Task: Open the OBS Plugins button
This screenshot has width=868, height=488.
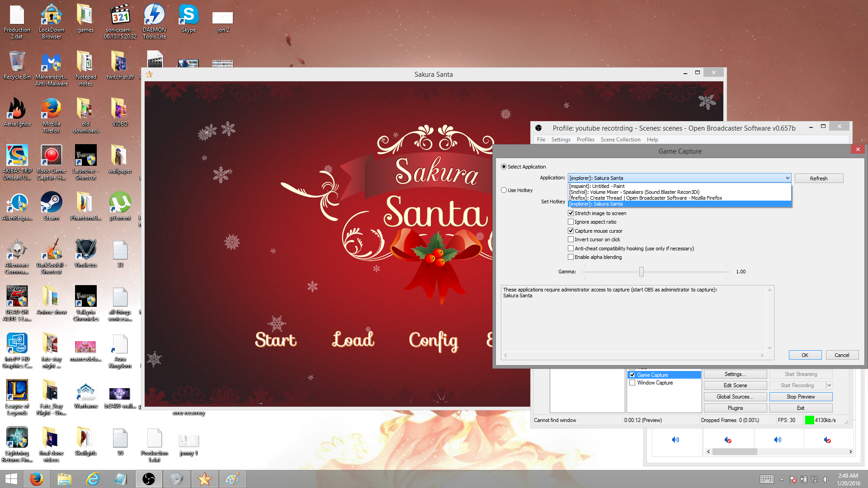Action: (735, 408)
